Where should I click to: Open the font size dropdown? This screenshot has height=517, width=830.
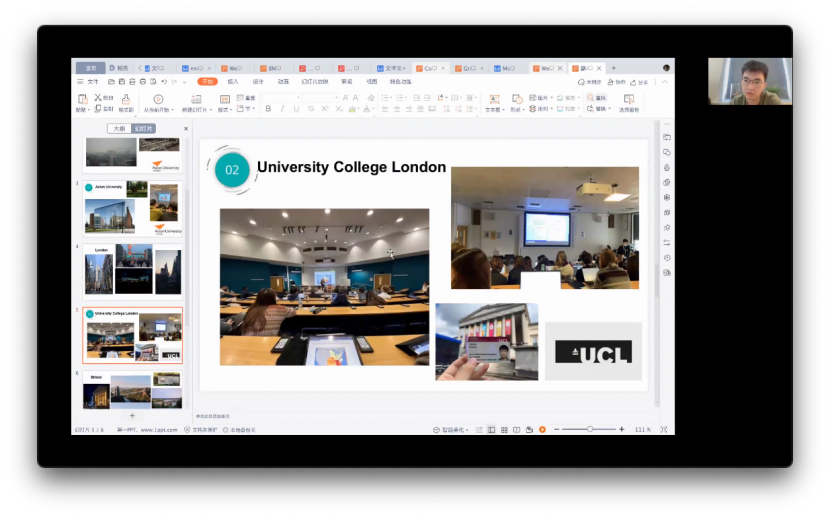[x=336, y=97]
